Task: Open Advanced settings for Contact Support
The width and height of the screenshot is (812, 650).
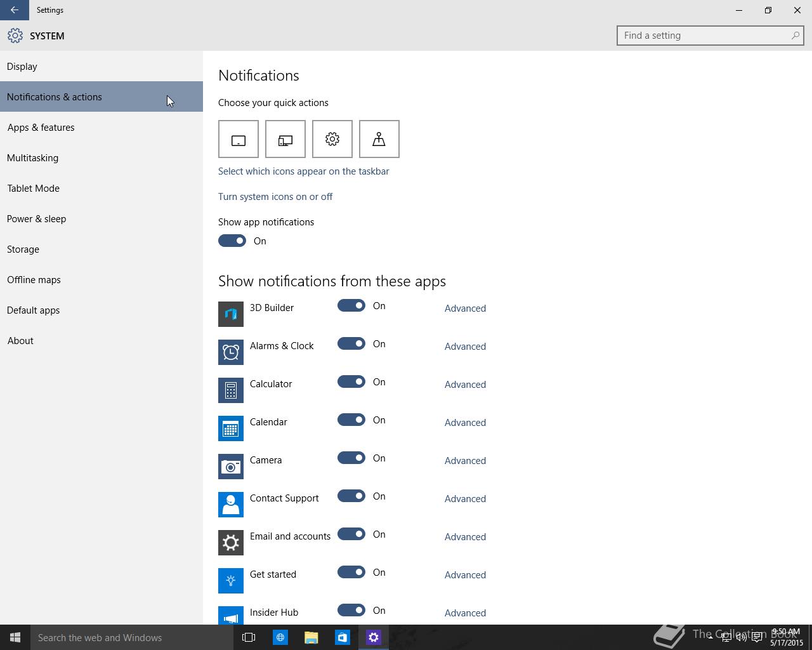Action: (x=465, y=498)
